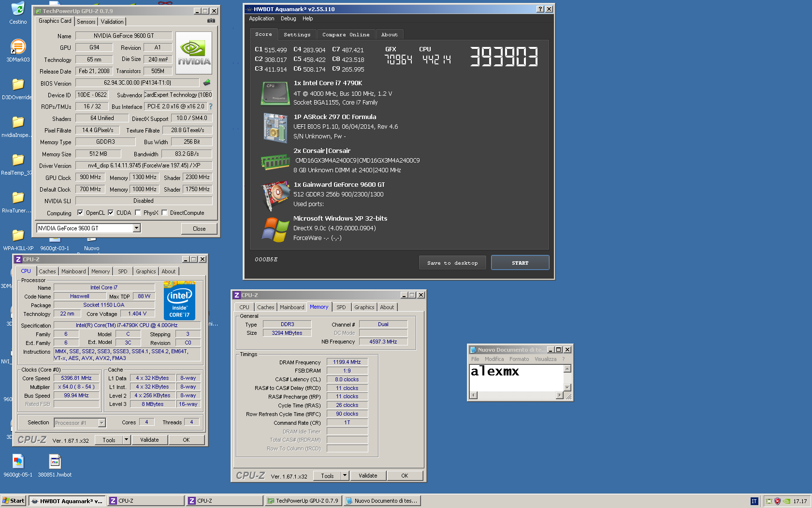The image size is (812, 508).
Task: Click the CPU chip icon in Aquamark
Action: 275,93
